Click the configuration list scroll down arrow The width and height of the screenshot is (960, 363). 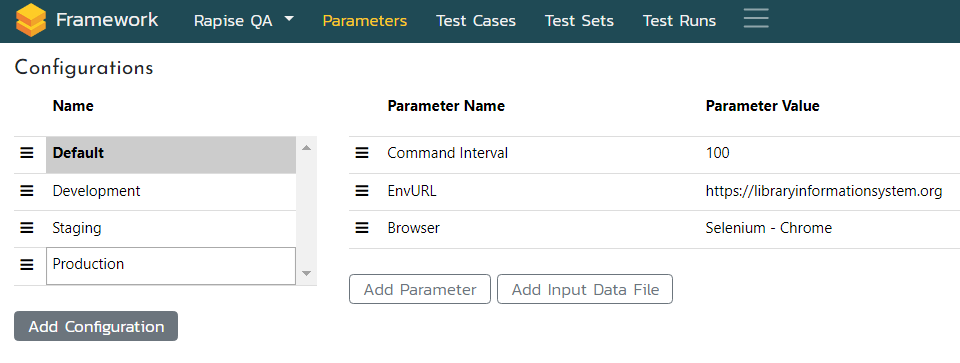[307, 273]
